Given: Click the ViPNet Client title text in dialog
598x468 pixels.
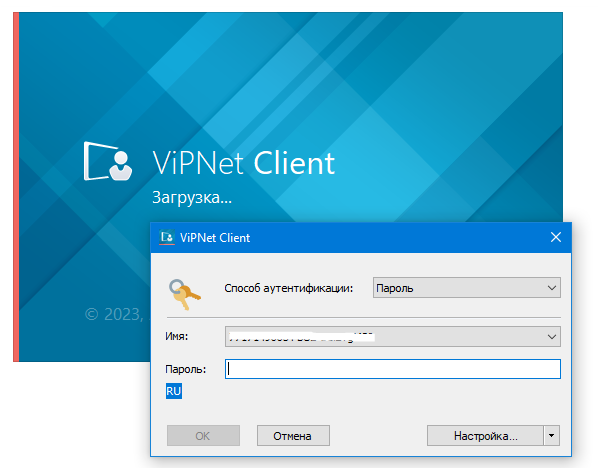Looking at the screenshot, I should click(215, 238).
